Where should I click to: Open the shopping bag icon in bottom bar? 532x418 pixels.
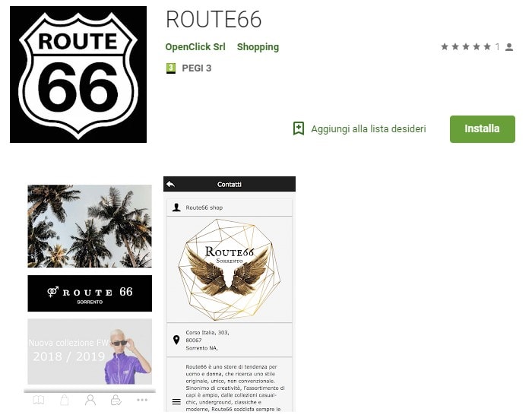pos(65,400)
